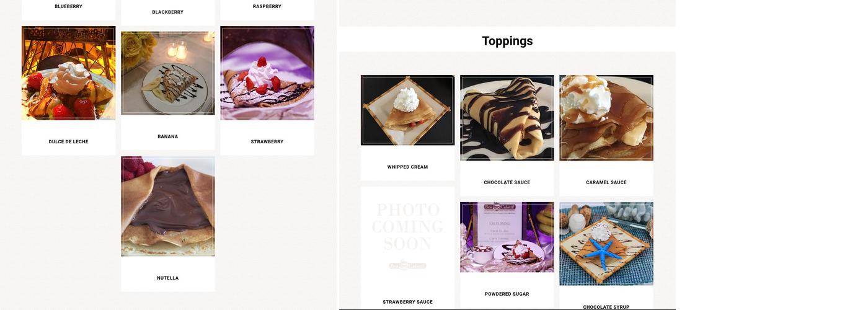The height and width of the screenshot is (310, 868).
Task: Open the Whipped Cream topping image
Action: (407, 110)
